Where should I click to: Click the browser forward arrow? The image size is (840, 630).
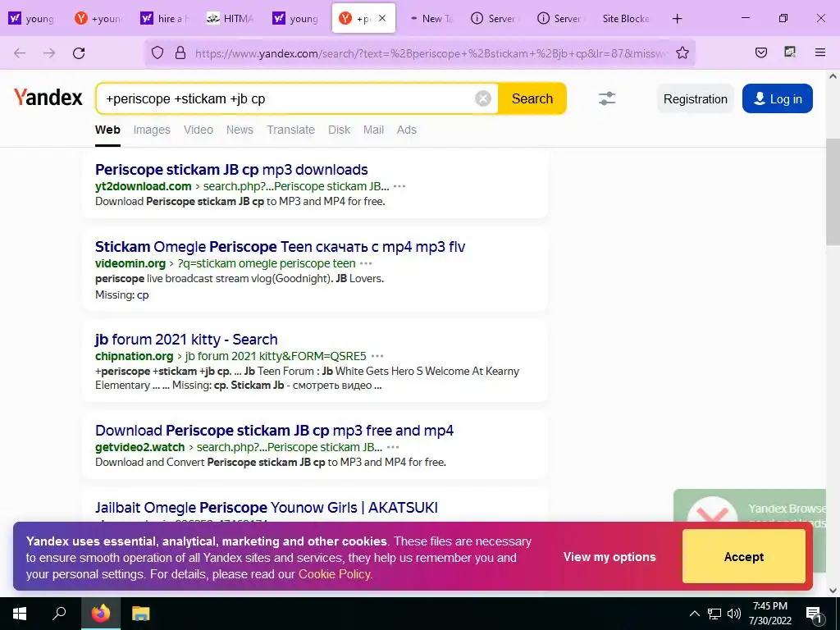click(x=49, y=53)
